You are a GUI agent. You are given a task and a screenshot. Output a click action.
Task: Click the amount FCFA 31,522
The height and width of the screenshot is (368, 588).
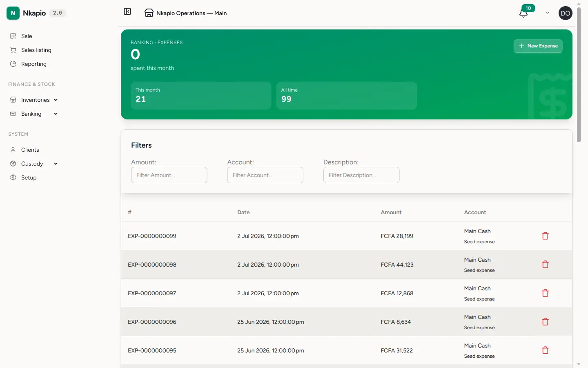click(x=397, y=350)
